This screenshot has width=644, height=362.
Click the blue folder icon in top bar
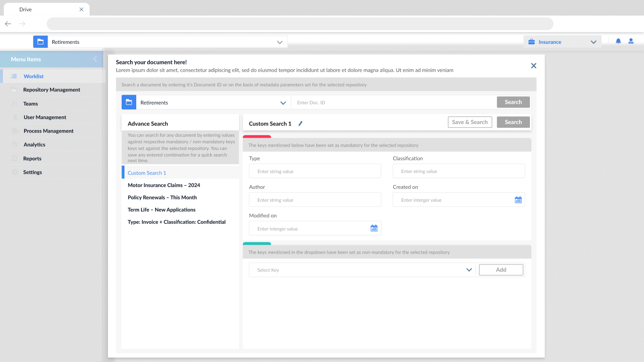[x=41, y=42]
